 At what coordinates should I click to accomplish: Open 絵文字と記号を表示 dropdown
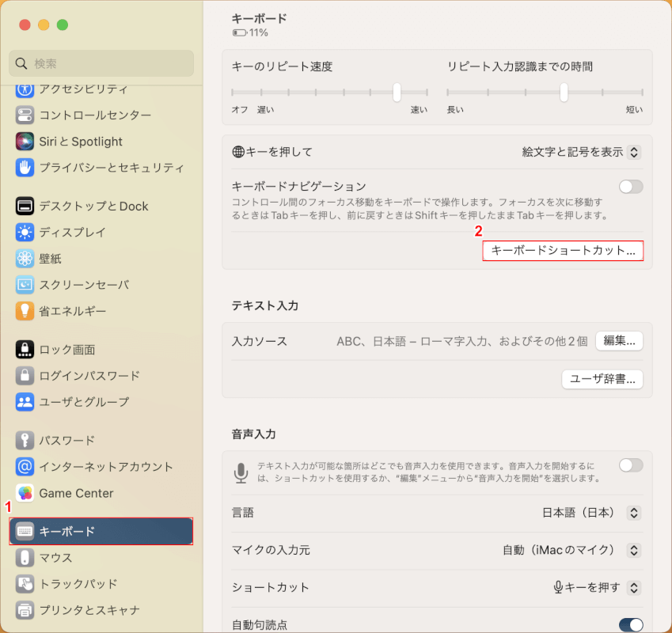(x=581, y=152)
